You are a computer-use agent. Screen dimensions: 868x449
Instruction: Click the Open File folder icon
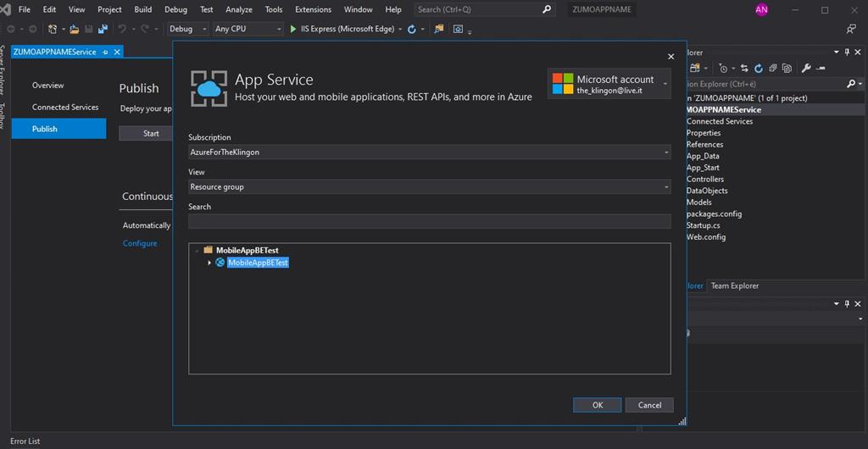tap(75, 29)
